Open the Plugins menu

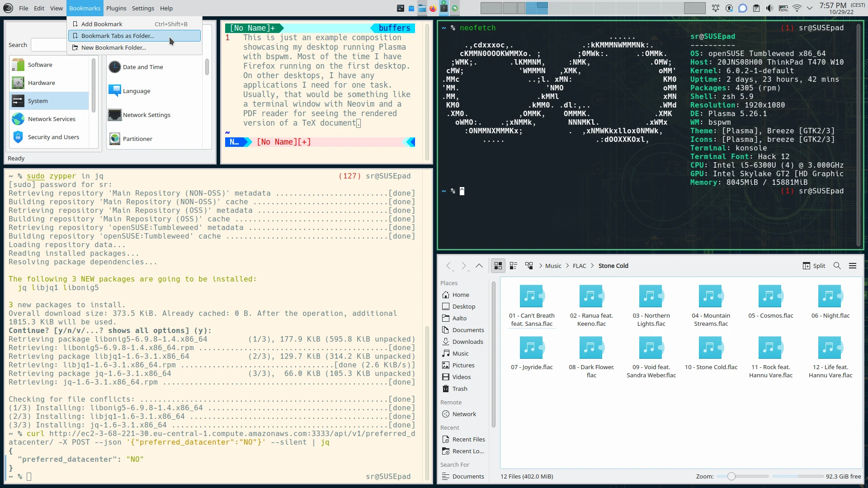tap(116, 8)
